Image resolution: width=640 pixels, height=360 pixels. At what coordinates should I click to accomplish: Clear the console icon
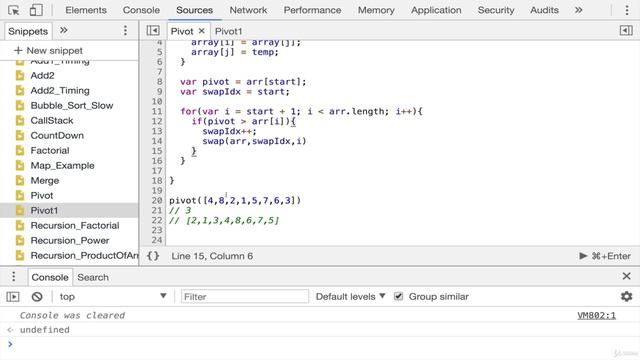[37, 297]
